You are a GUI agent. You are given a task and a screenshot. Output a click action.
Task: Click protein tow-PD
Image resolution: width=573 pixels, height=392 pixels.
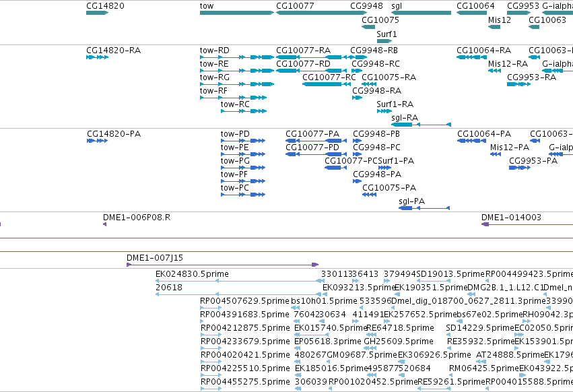point(243,141)
